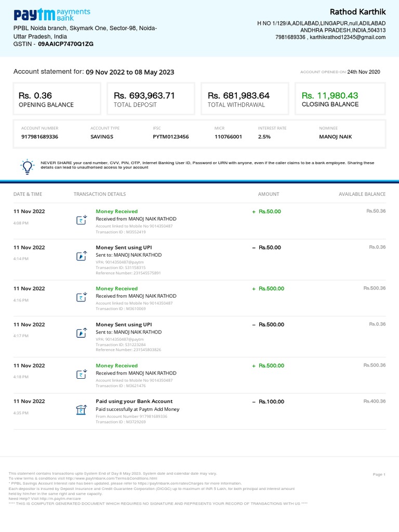Click the UPI sent icon at 4:14 PM

pyautogui.click(x=81, y=256)
